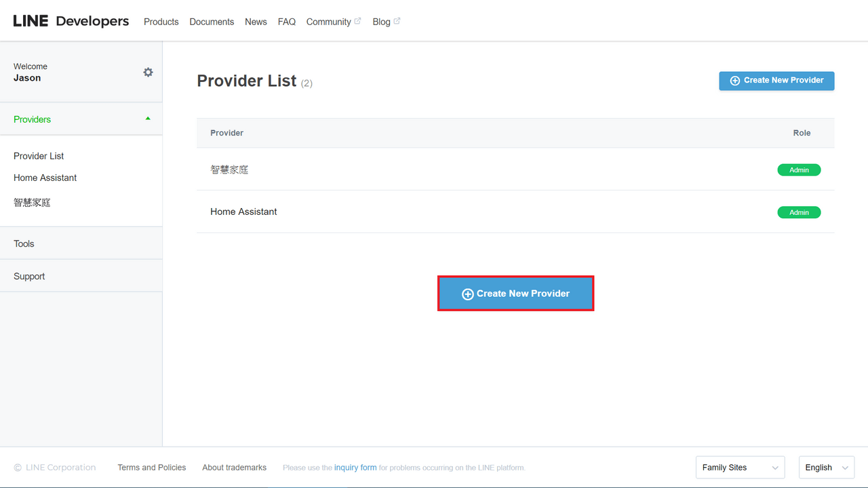Click the username Jason

point(27,78)
